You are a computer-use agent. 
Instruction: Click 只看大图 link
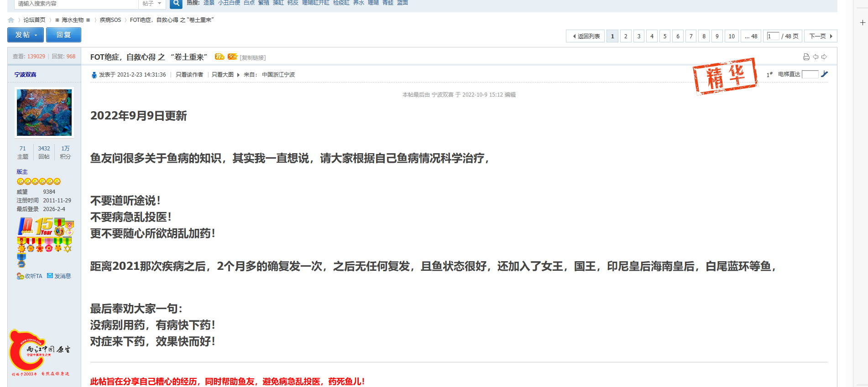[x=223, y=75]
